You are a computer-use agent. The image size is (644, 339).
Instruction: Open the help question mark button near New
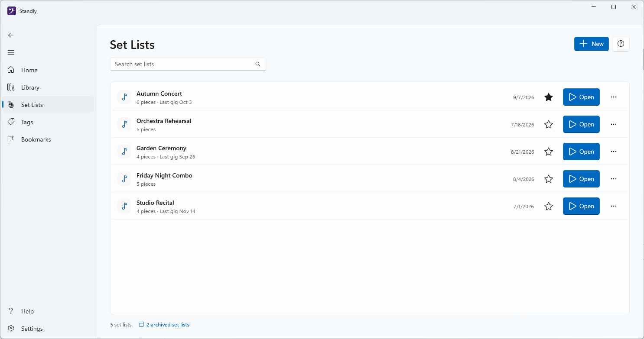(621, 44)
